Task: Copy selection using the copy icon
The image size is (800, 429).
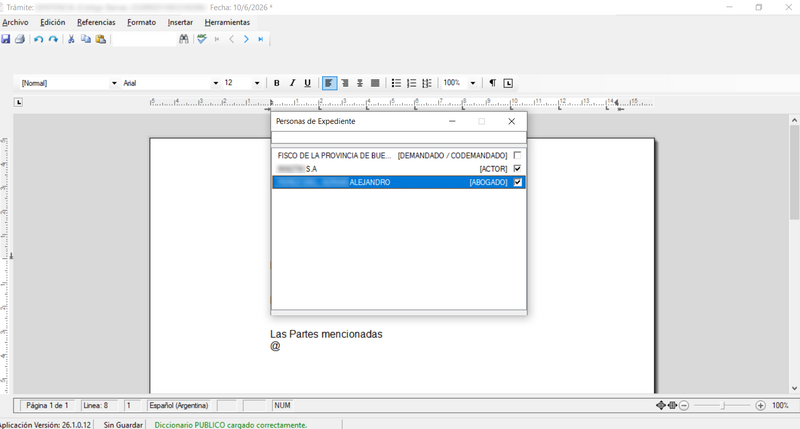Action: (86, 39)
